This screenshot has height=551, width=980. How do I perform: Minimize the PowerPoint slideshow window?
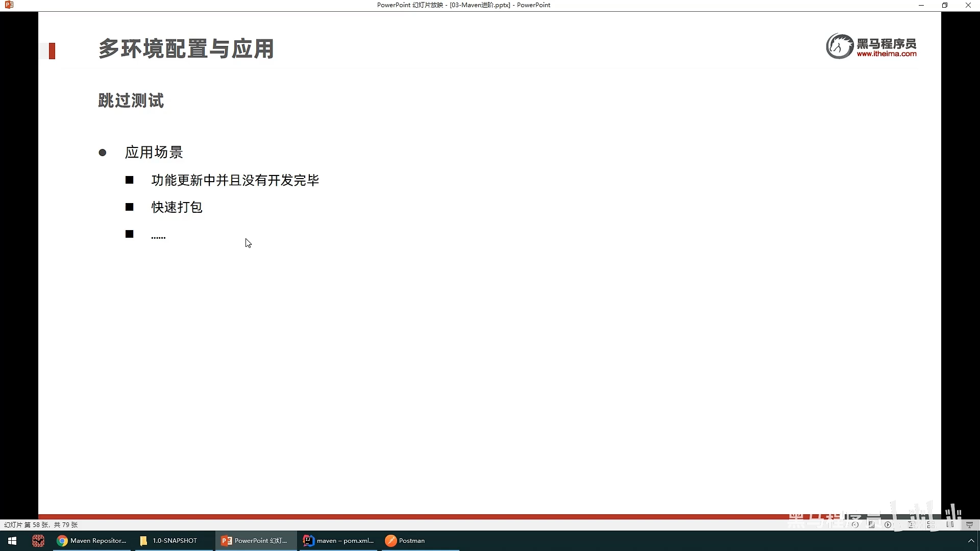[x=921, y=5]
